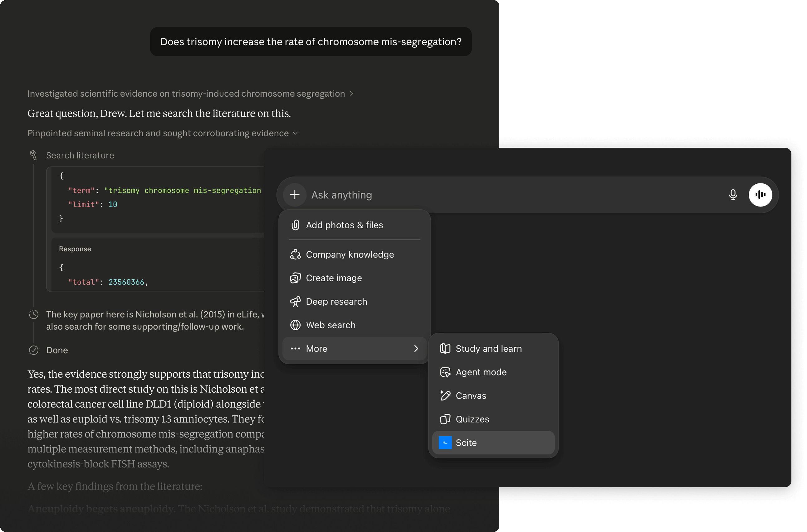
Task: Expand the More submenu arrow
Action: click(x=416, y=349)
